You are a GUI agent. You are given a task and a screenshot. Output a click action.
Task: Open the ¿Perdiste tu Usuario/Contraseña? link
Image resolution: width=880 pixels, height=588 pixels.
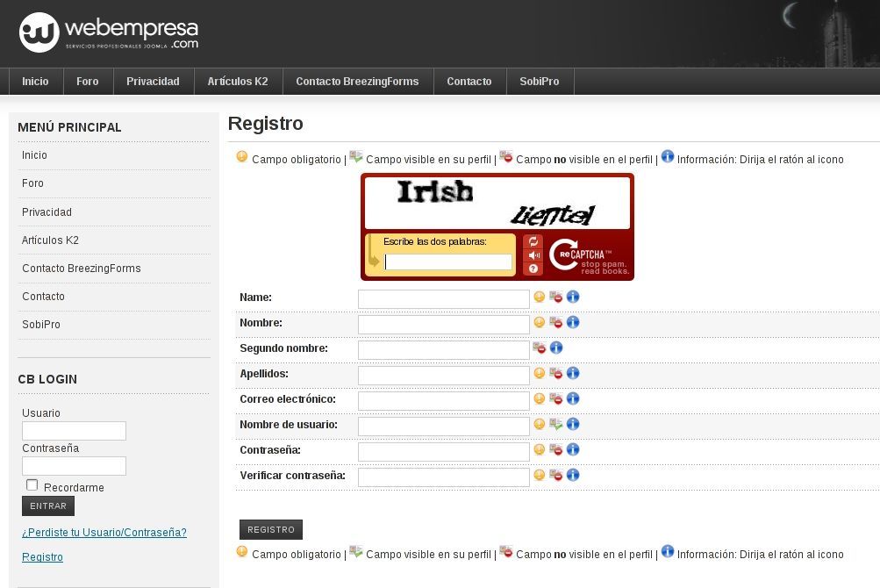[104, 533]
